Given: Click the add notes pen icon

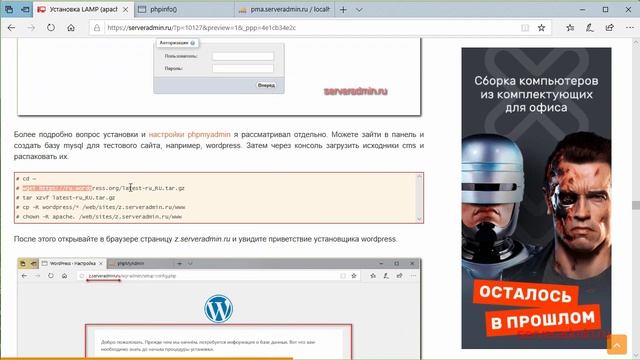Looking at the screenshot, I should (x=590, y=28).
